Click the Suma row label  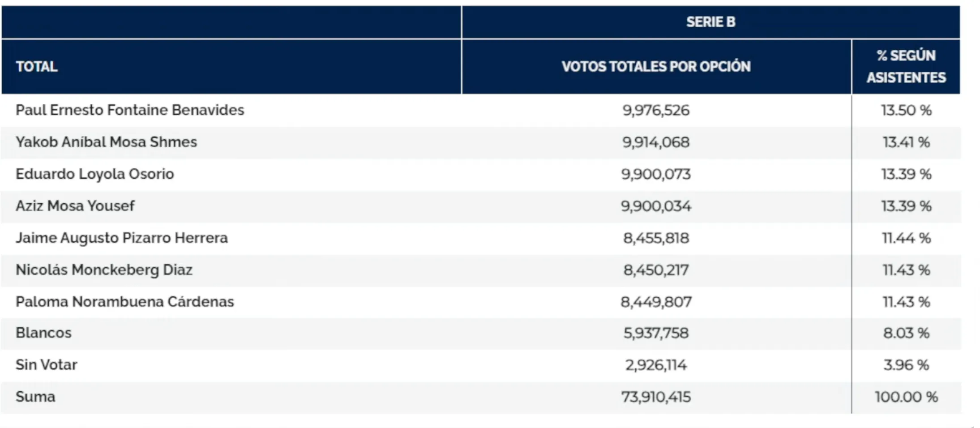tap(35, 397)
